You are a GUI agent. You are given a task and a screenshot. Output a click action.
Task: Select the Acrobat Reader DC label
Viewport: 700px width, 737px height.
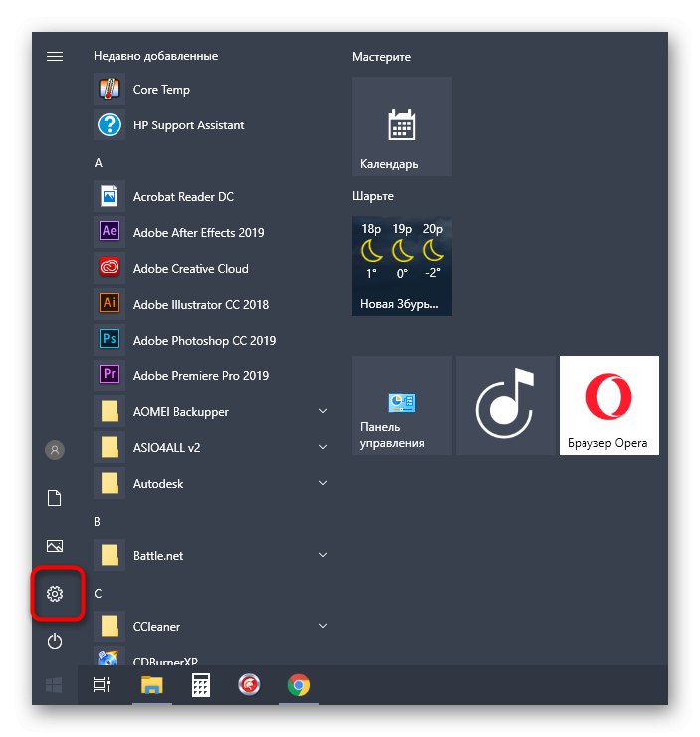pos(183,197)
